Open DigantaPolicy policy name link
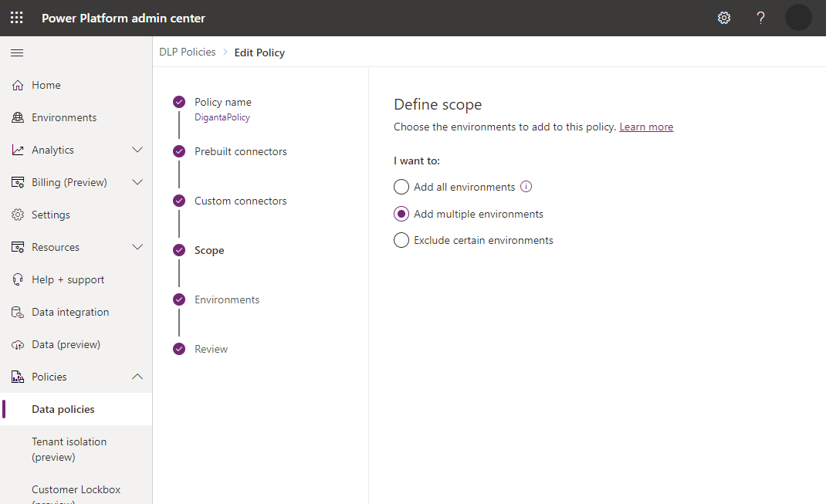826x504 pixels. (222, 117)
